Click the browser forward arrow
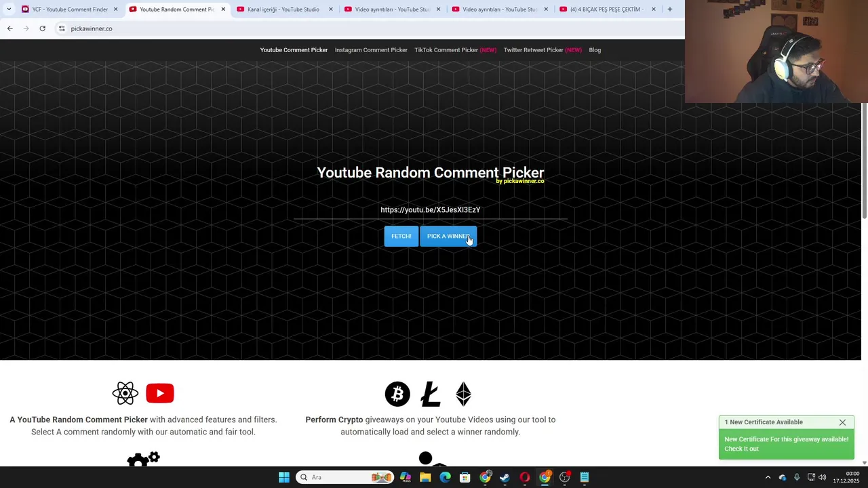The width and height of the screenshot is (868, 488). tap(26, 28)
